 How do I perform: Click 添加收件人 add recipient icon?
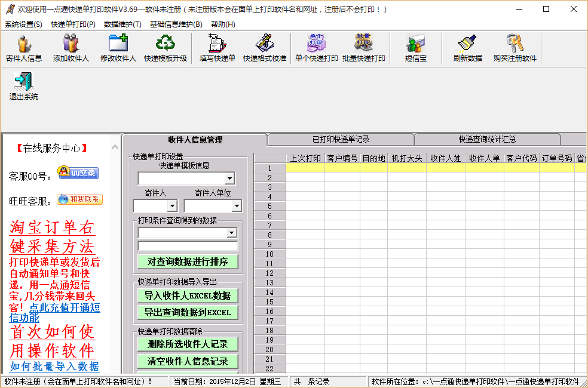(71, 48)
